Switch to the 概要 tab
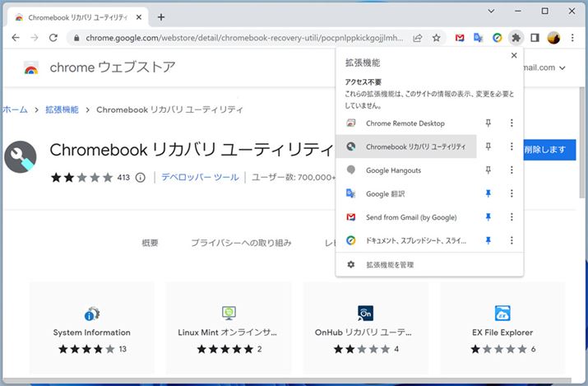 tap(150, 243)
